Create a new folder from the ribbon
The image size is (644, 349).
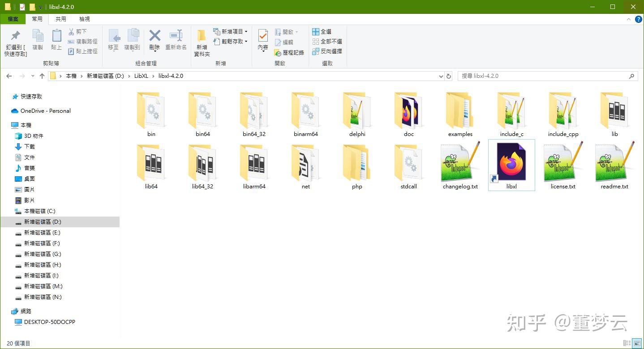201,42
